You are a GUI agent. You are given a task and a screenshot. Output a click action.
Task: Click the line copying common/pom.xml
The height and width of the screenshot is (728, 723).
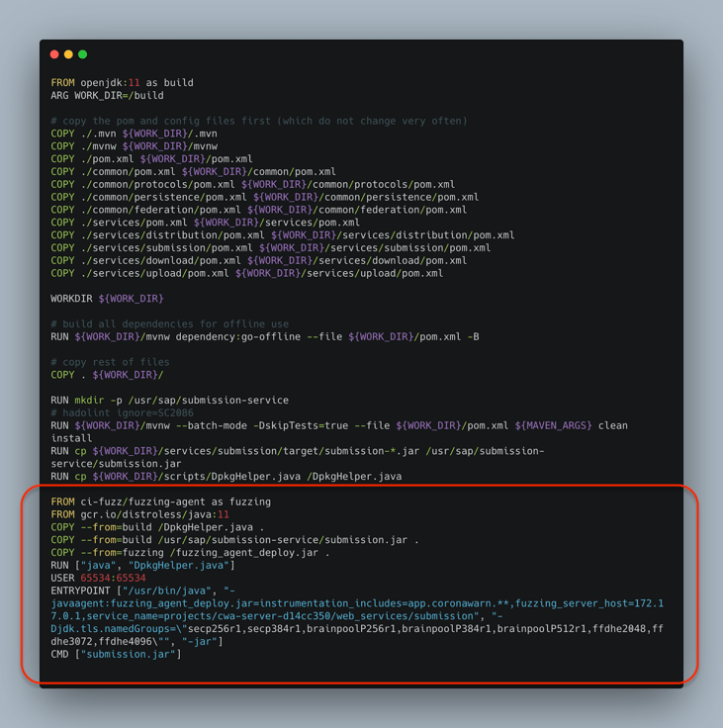tap(193, 172)
